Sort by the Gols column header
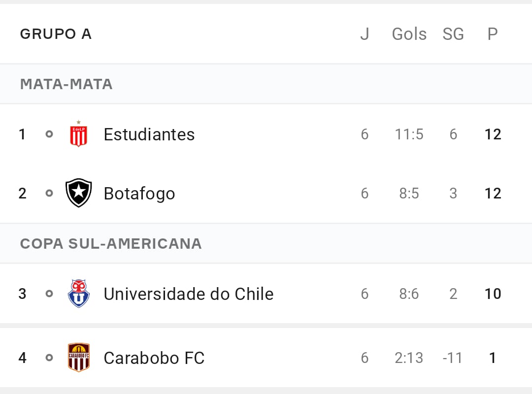The height and width of the screenshot is (394, 532). tap(409, 34)
